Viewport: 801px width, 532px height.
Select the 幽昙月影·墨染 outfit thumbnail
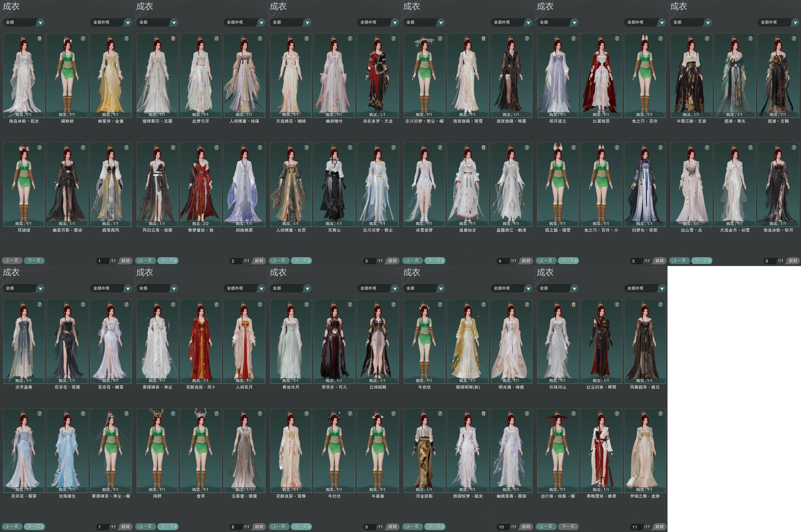click(67, 185)
